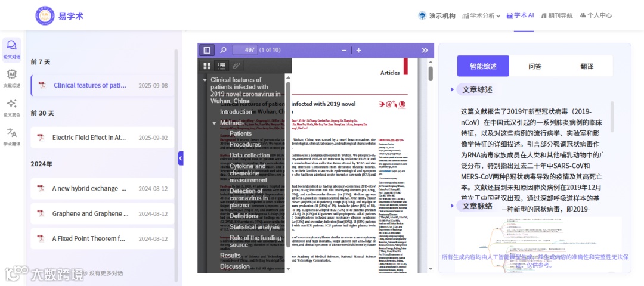The height and width of the screenshot is (286, 644).
Task: Open 期刊导航 navigation item
Action: click(557, 15)
